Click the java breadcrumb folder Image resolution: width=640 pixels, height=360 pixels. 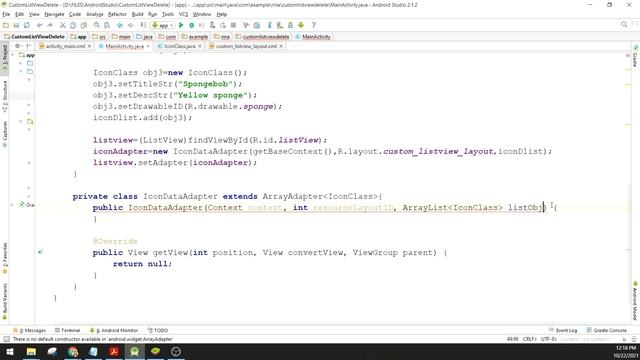(144, 37)
